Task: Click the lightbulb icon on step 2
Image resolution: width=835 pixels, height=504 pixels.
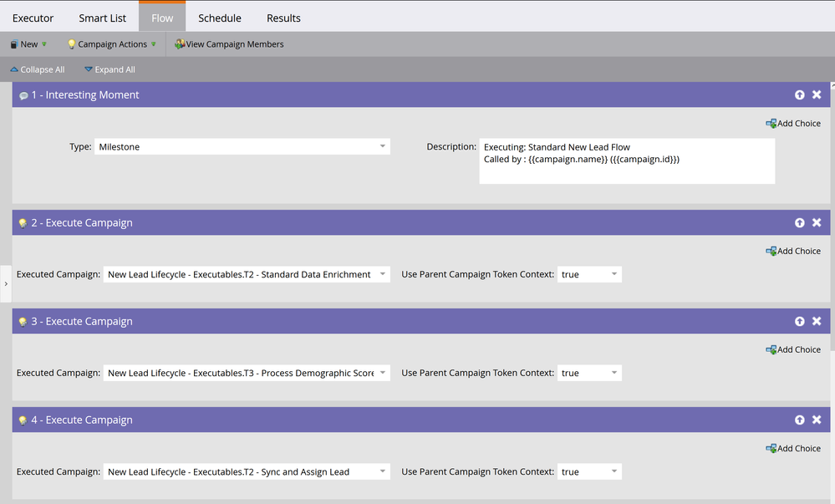Action: 21,222
